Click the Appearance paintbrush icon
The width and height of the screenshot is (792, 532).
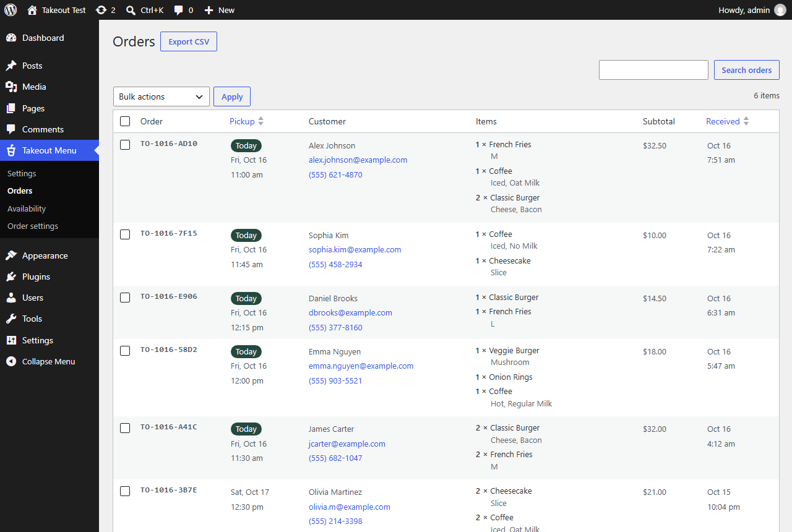[11, 255]
